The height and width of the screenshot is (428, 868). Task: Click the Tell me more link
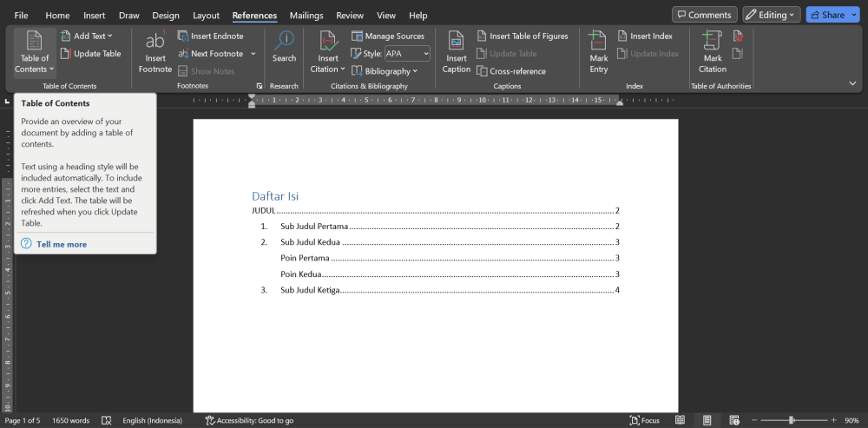[62, 245]
